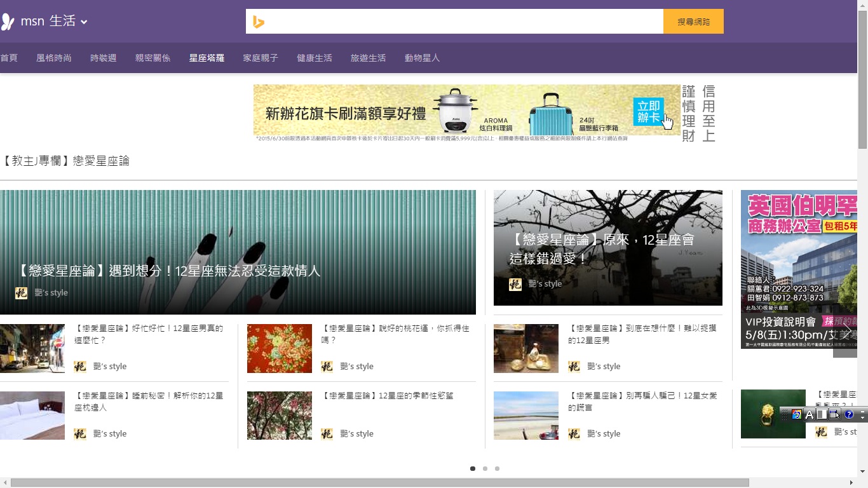Open the 風格時尚 navigation tab

(x=54, y=58)
